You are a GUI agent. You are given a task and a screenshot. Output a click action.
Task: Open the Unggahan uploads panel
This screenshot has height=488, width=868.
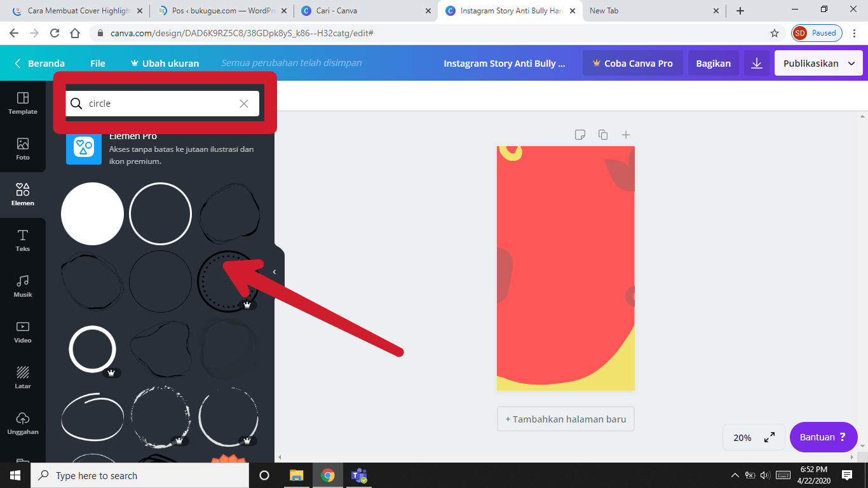click(x=22, y=424)
